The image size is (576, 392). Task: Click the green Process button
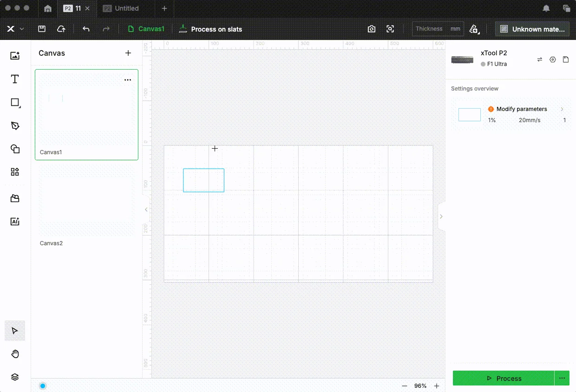click(x=504, y=378)
